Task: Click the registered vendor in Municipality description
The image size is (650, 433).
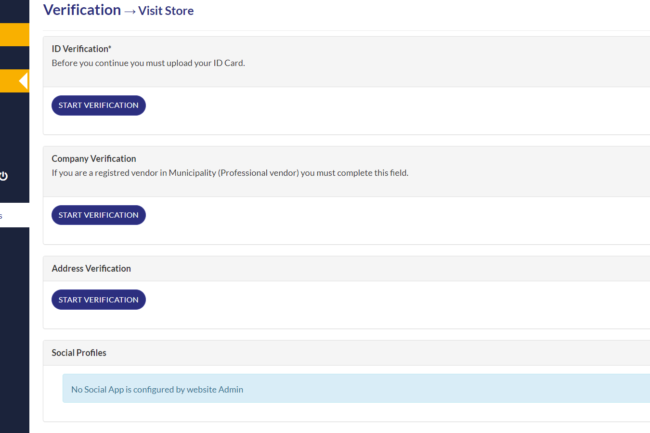Action: [x=230, y=173]
